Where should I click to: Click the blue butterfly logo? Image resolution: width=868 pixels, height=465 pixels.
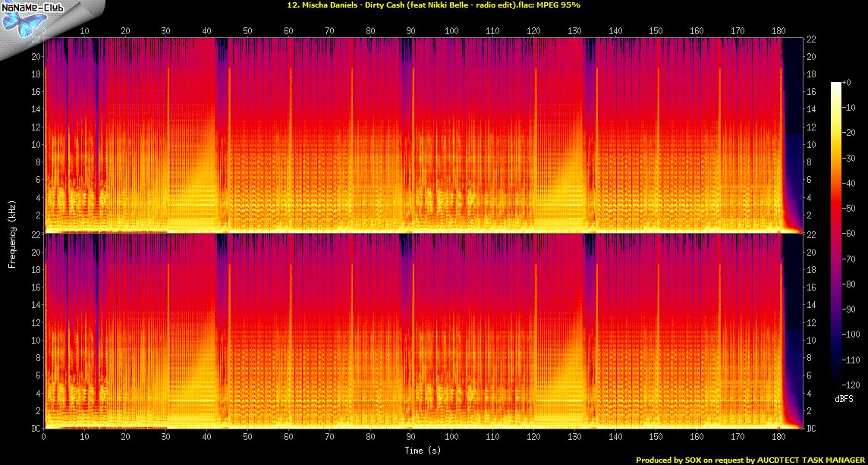coord(18,24)
